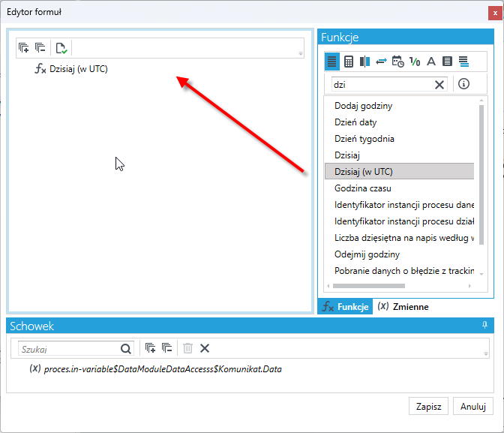Expand all items in Schowek toolbar
Viewport: 504px width, 433px height.
[x=150, y=348]
